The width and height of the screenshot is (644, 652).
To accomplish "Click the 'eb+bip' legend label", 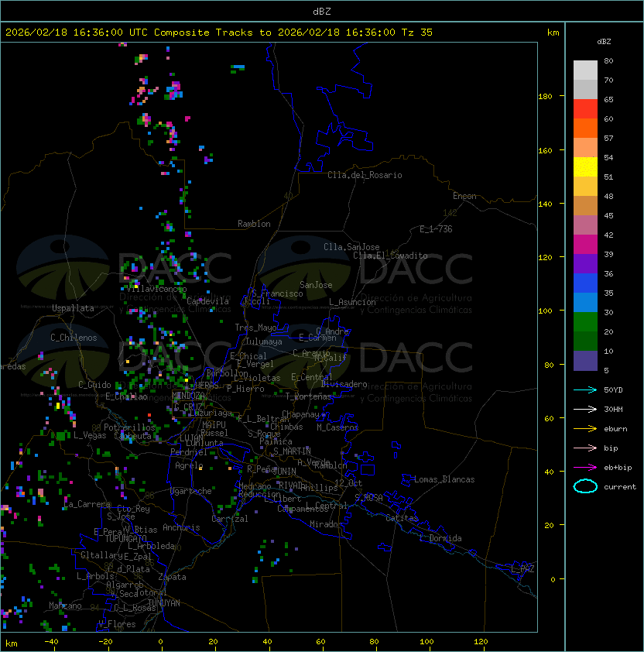I will click(618, 468).
